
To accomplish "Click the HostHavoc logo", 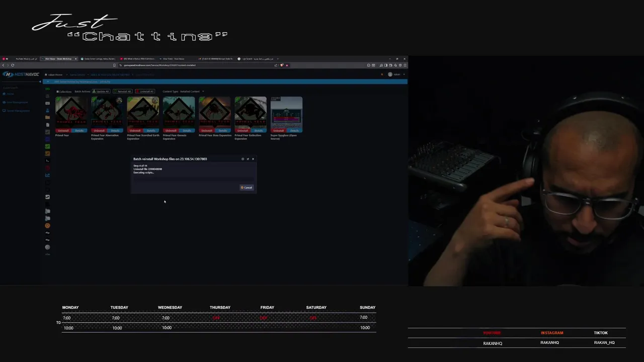I will (21, 74).
